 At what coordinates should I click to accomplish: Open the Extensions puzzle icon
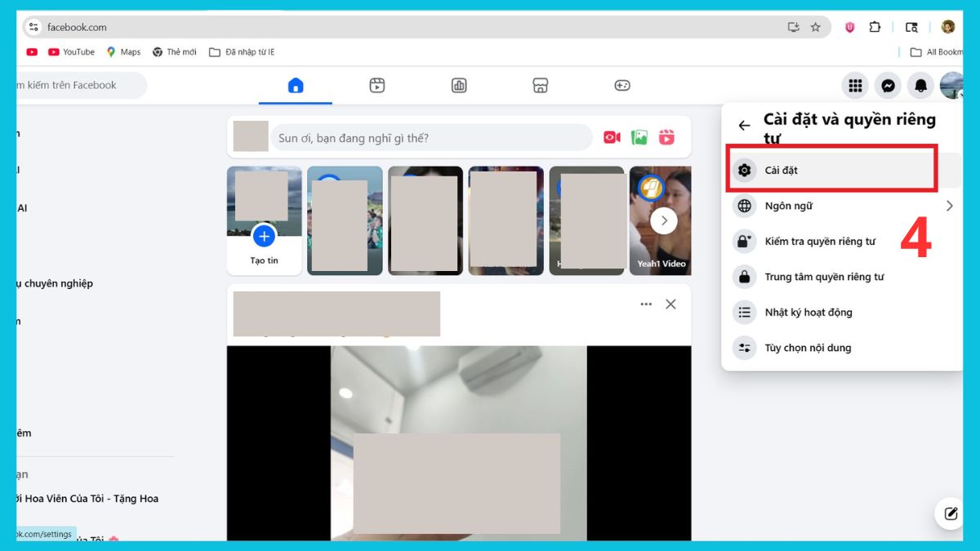[x=875, y=27]
